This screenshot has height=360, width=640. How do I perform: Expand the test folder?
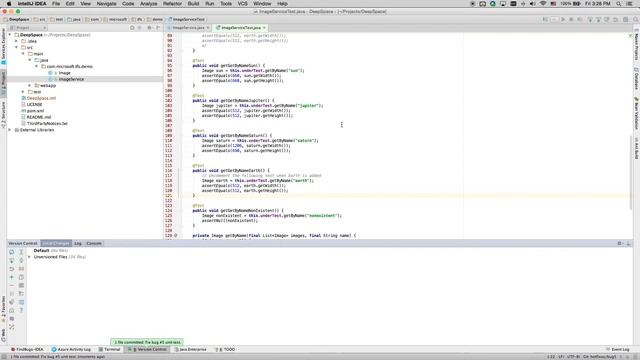pyautogui.click(x=23, y=92)
